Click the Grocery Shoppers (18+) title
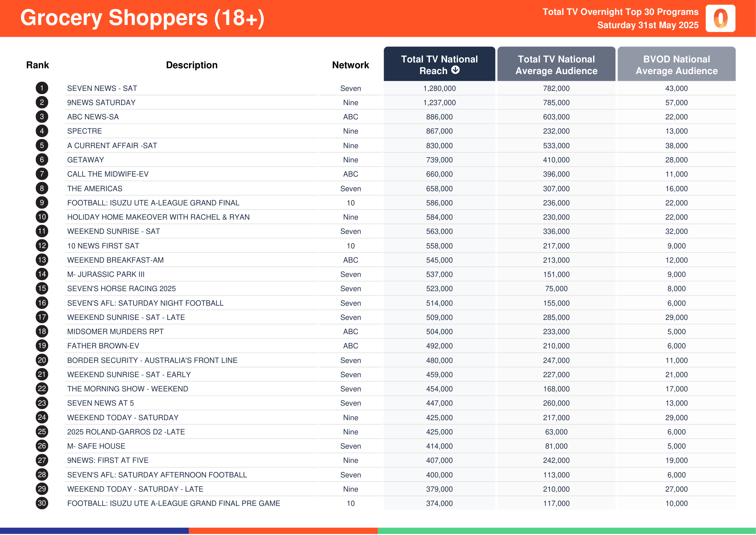This screenshot has height=535, width=756. tap(142, 18)
